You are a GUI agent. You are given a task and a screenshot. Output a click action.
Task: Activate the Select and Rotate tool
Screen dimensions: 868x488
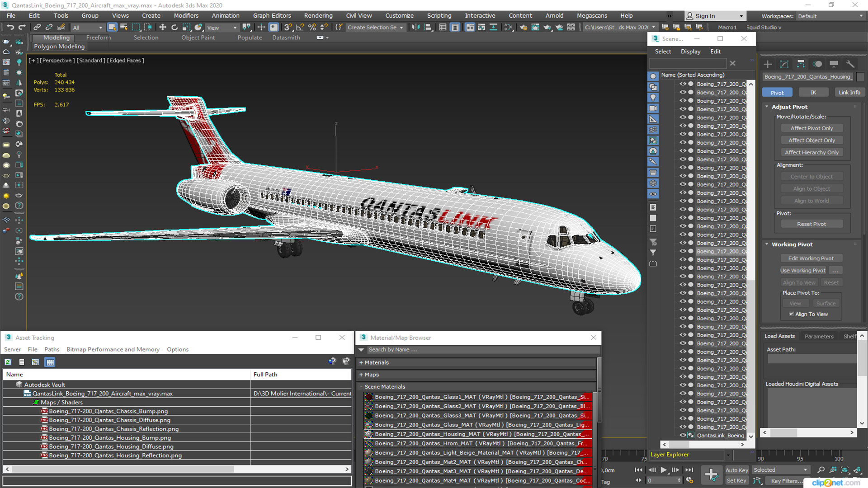[x=175, y=28]
